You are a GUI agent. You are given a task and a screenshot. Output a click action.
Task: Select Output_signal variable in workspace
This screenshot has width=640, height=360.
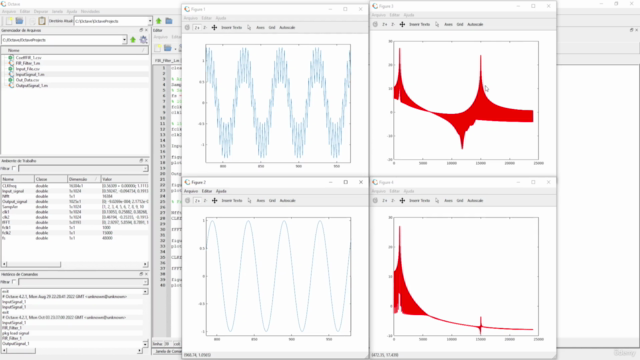pyautogui.click(x=15, y=202)
